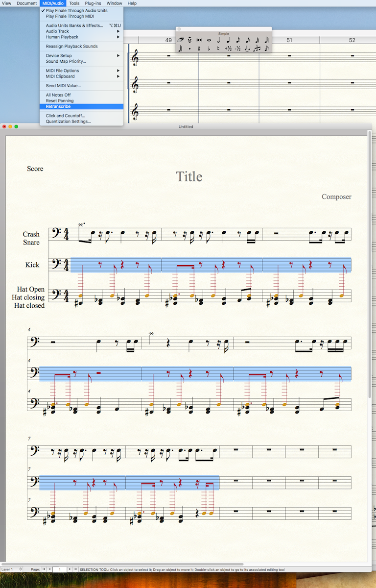Screen dimensions: 376x588
Task: Open the Plug-ins menu
Action: point(93,3)
